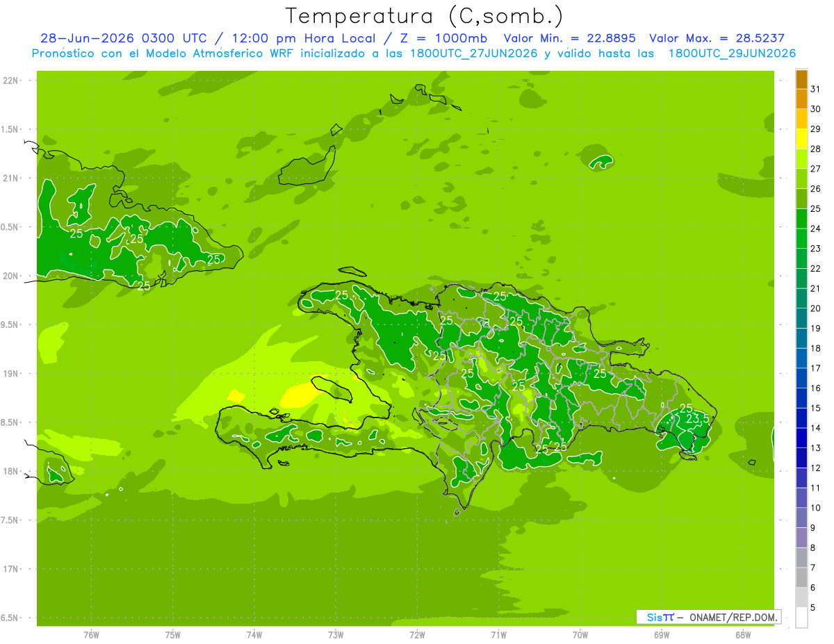Click the legend value "24"
Screen dimensions: 834x644
tap(816, 229)
